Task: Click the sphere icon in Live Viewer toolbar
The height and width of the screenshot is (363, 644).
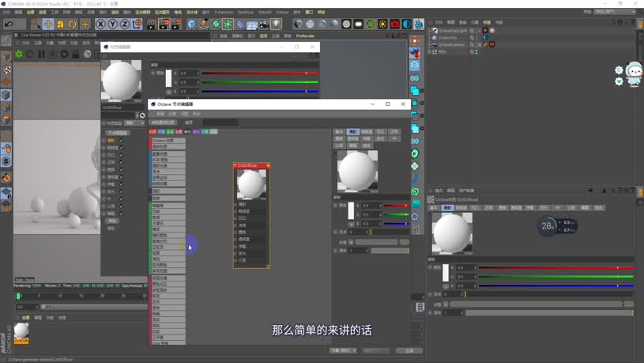Action: (x=87, y=54)
